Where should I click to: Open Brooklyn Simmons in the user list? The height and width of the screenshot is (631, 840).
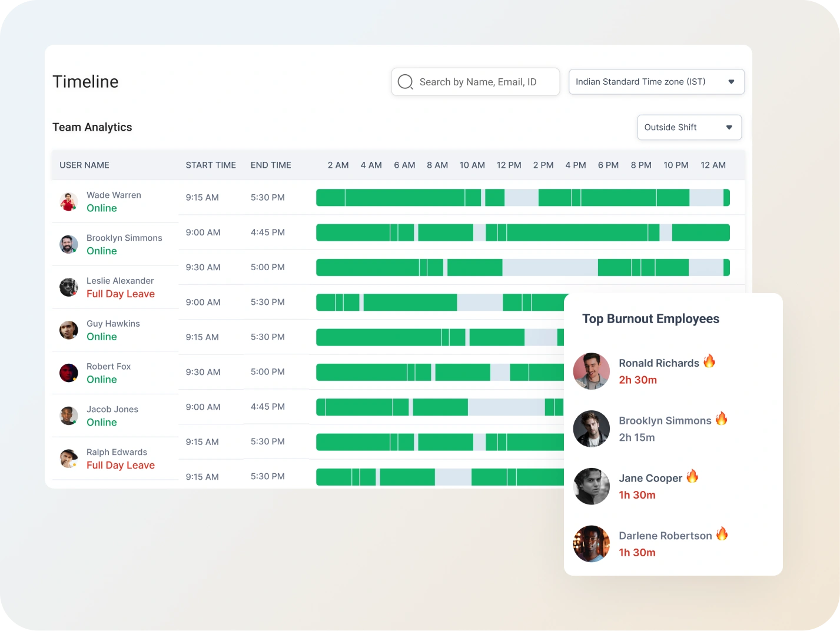pyautogui.click(x=124, y=238)
